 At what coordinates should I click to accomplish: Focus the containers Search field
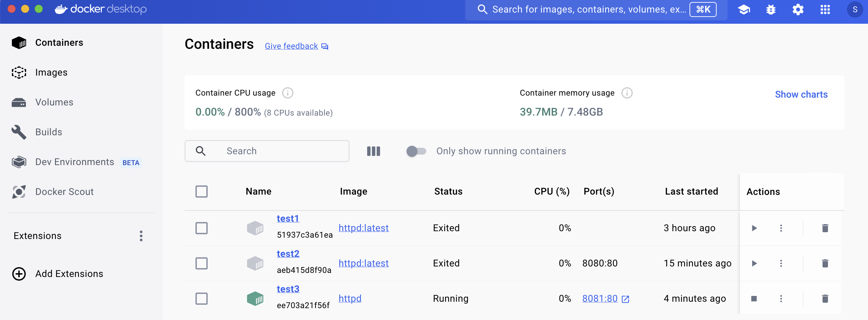coord(267,151)
